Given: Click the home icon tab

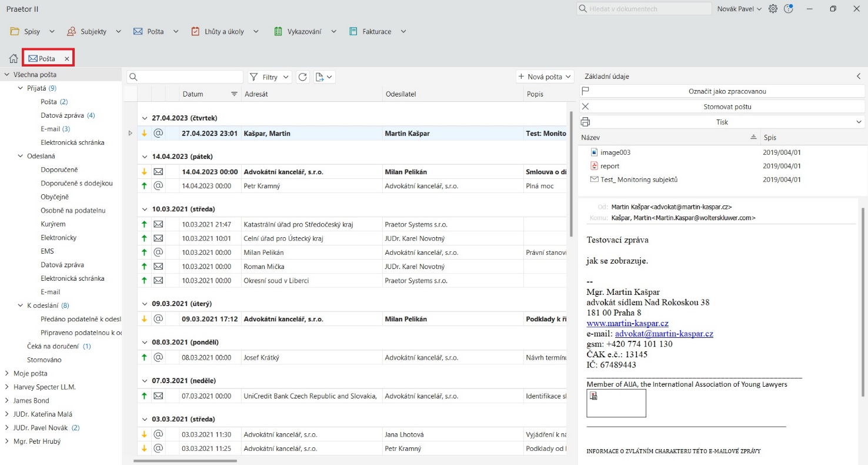Looking at the screenshot, I should 13,58.
